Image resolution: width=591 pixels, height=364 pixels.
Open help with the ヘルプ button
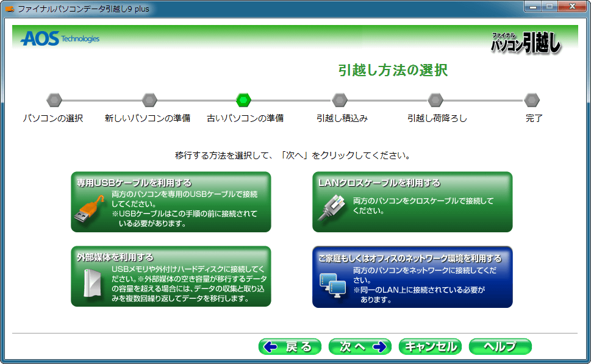[x=500, y=347]
